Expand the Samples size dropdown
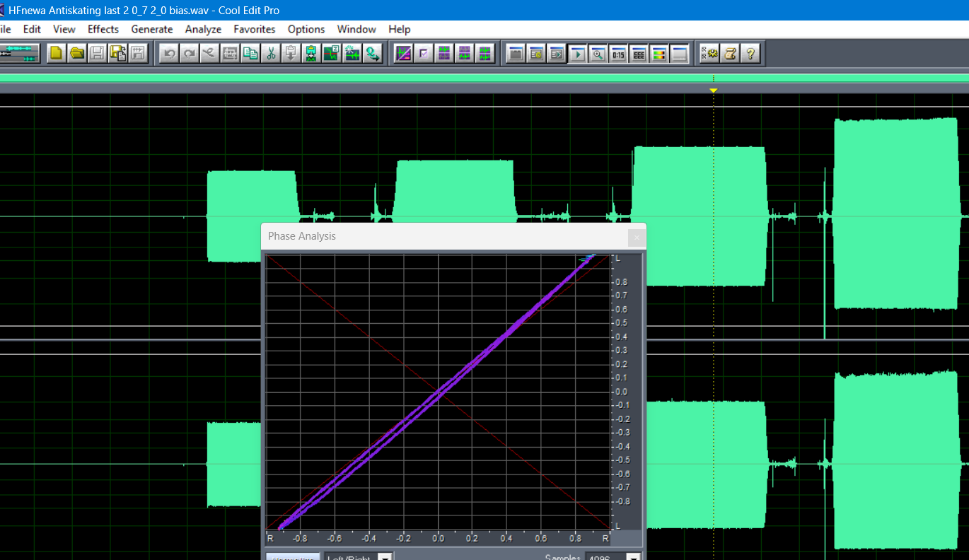969x560 pixels. pos(634,558)
